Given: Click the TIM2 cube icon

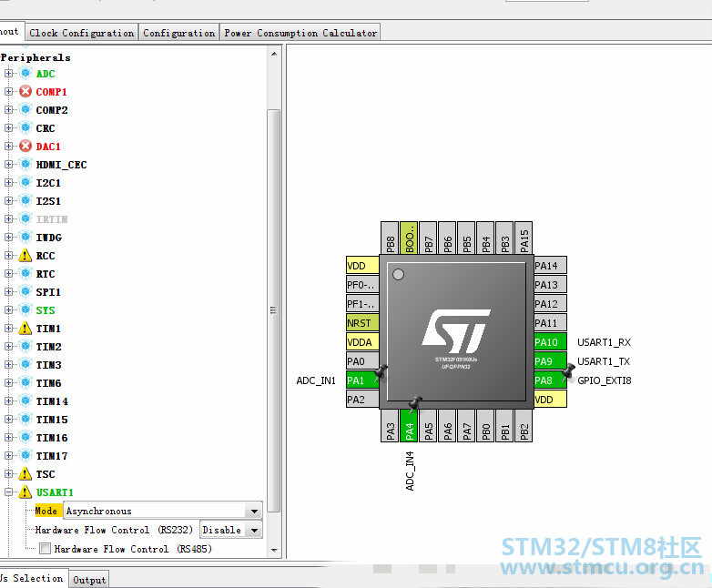Looking at the screenshot, I should pos(25,346).
